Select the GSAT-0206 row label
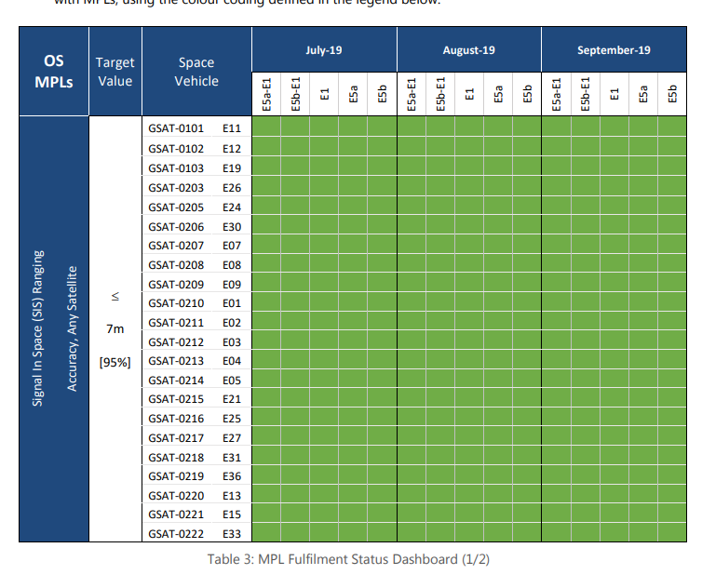Screen dimensions: 702x588 [x=176, y=227]
